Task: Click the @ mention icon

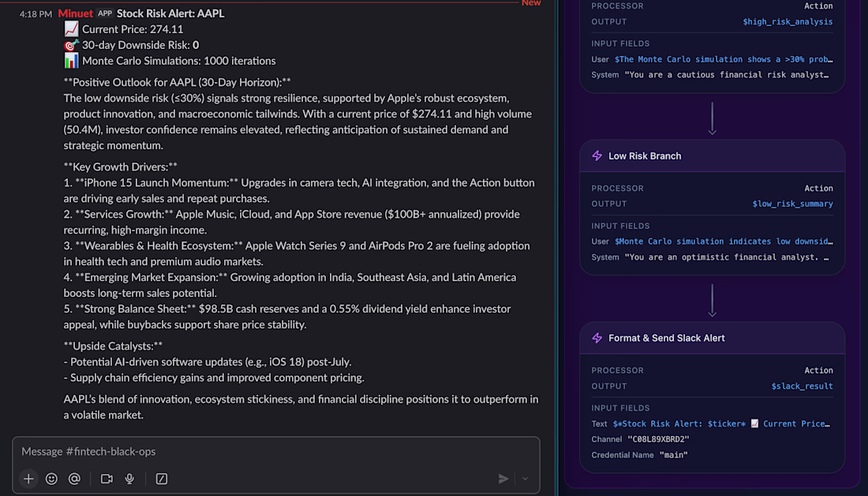Action: coord(74,479)
